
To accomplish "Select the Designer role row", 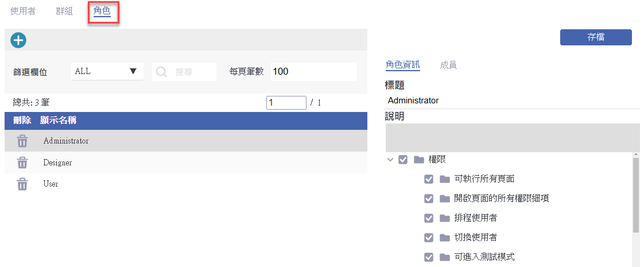I will (185, 162).
